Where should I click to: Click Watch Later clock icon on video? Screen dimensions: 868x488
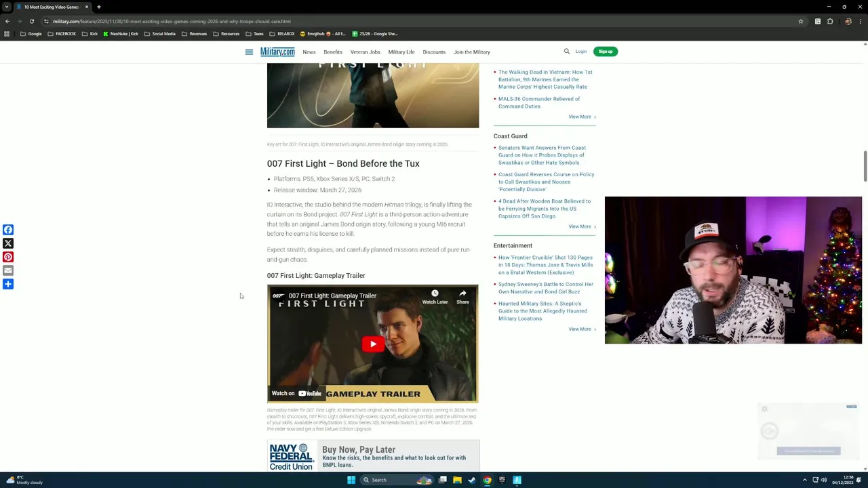(435, 297)
